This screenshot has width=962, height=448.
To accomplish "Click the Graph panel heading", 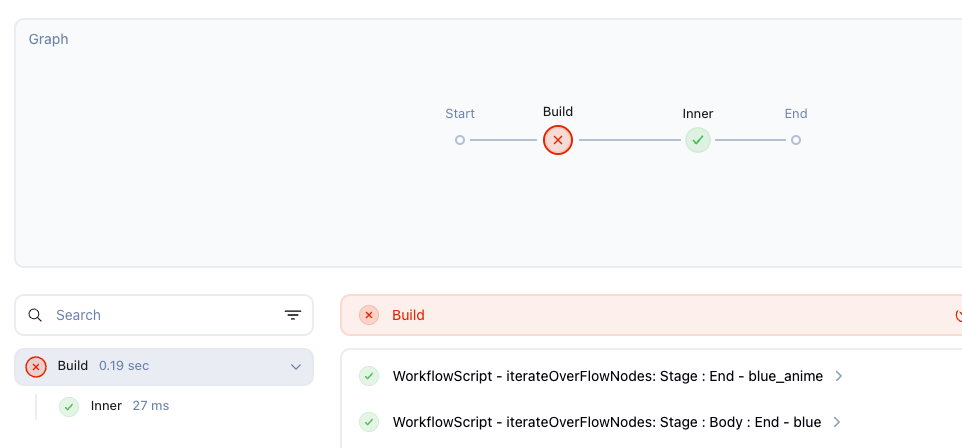I will click(x=48, y=40).
